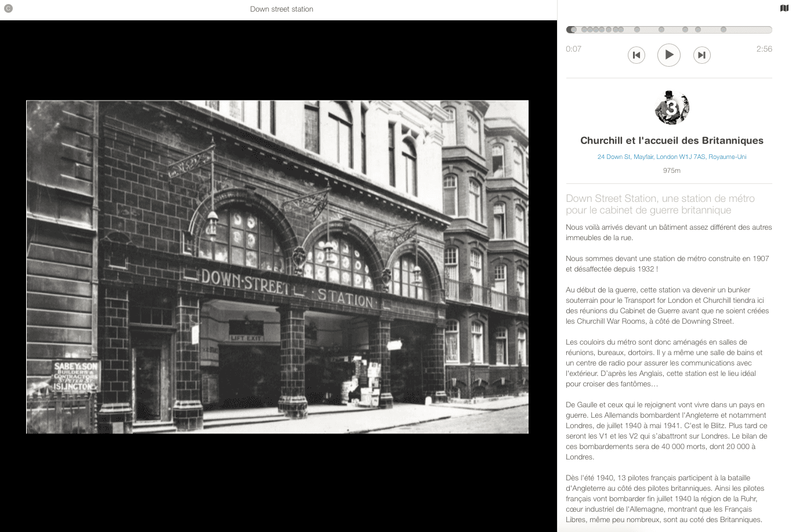Click the Churchill stop number 3 avatar
792x532 pixels.
click(x=671, y=107)
